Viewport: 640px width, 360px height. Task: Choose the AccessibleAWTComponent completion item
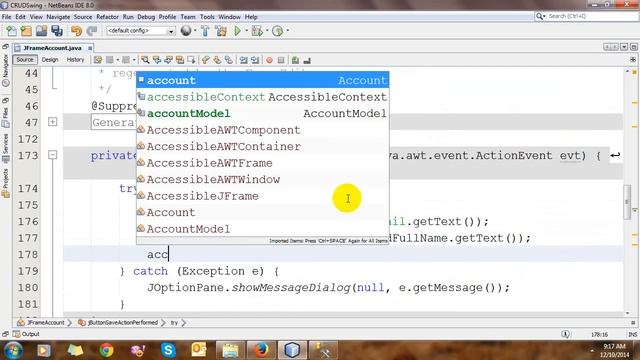pos(263,130)
